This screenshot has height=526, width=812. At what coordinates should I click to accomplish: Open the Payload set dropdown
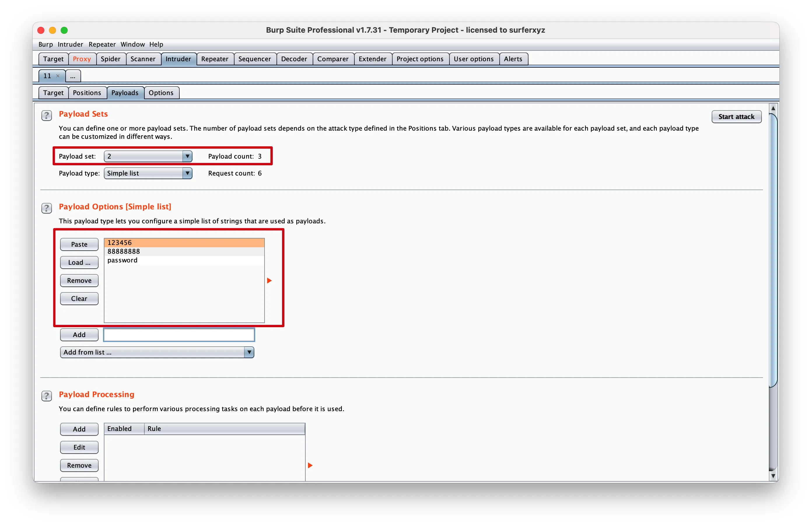click(148, 156)
